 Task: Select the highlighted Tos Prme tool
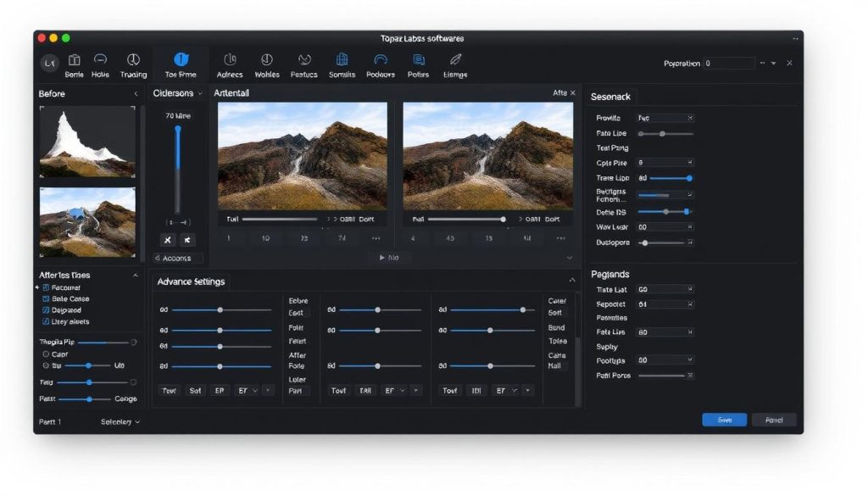(x=180, y=62)
